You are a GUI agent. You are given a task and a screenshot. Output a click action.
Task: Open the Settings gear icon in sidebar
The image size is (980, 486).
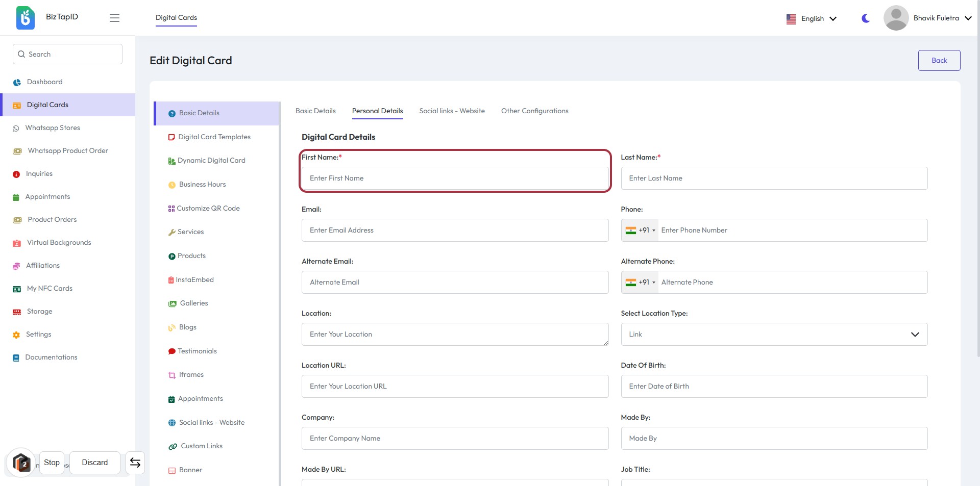16,335
